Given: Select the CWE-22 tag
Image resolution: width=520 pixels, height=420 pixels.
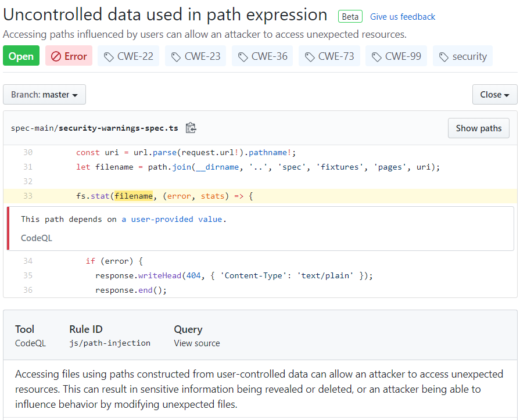Looking at the screenshot, I should click(x=128, y=56).
